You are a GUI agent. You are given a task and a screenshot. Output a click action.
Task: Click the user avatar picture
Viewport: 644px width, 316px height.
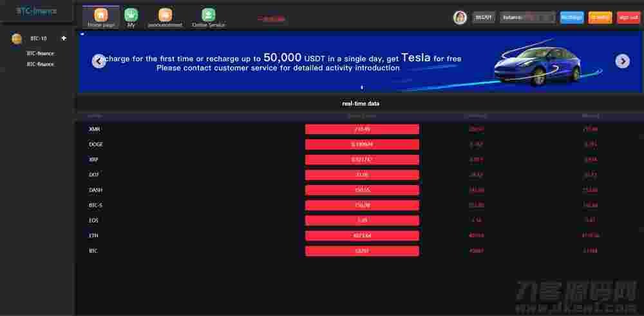[x=460, y=17]
